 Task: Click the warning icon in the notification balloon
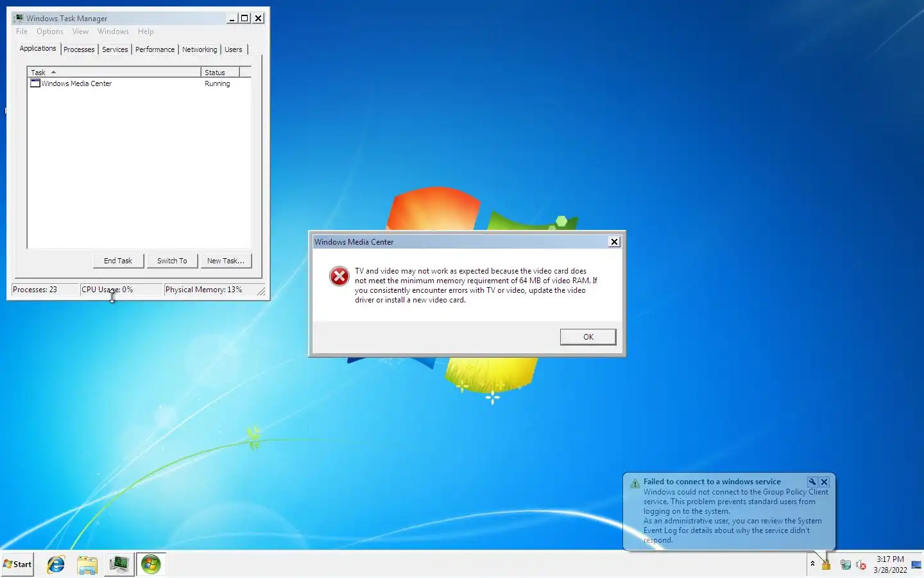tap(635, 484)
